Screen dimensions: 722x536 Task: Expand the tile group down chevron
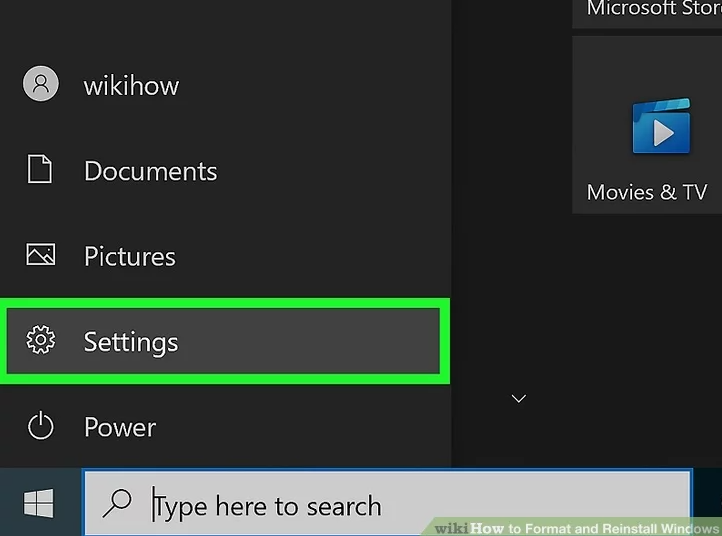(518, 398)
